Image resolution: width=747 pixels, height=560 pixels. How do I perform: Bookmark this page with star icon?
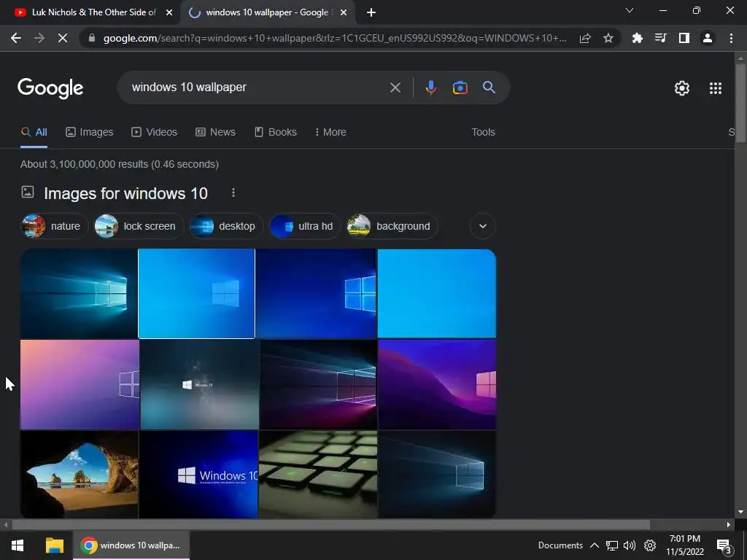click(608, 38)
